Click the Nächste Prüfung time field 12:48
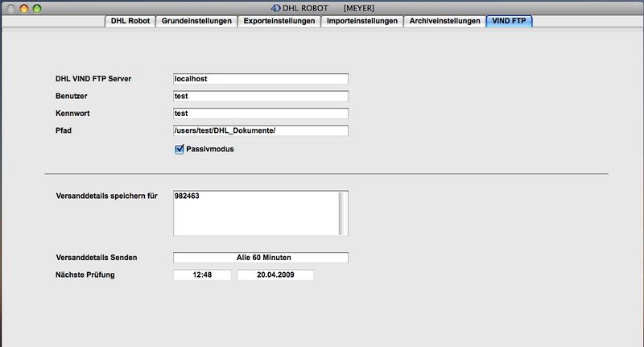The height and width of the screenshot is (347, 644). pyautogui.click(x=202, y=275)
